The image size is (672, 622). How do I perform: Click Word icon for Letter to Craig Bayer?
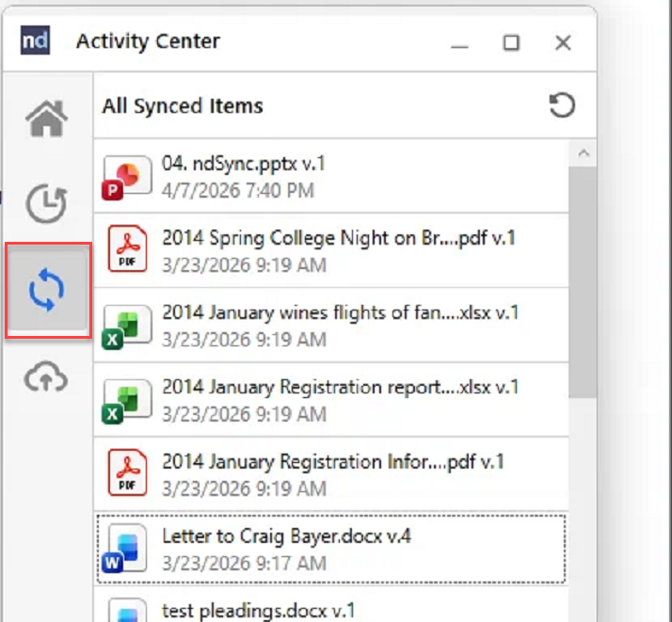click(x=127, y=550)
